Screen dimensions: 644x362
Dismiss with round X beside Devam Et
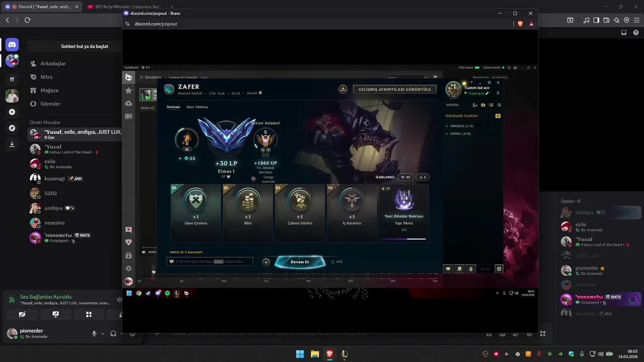[266, 262]
